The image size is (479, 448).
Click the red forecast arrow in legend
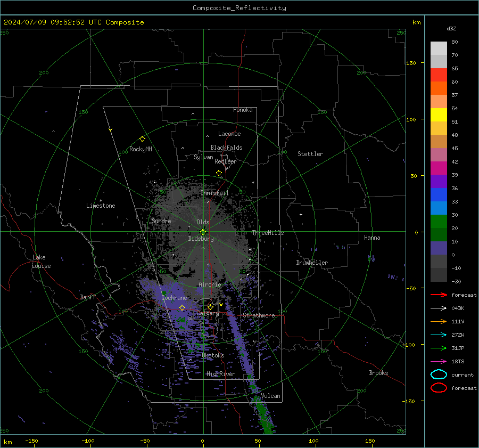(439, 295)
